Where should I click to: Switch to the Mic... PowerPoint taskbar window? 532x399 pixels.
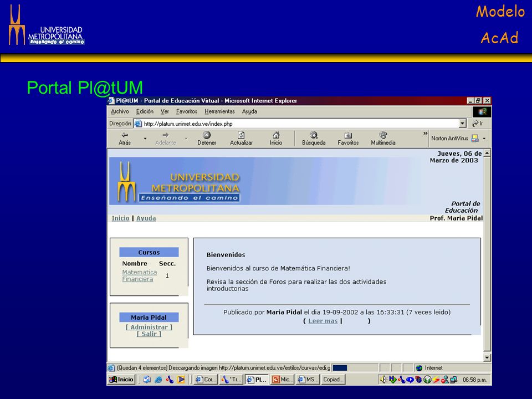click(x=282, y=379)
